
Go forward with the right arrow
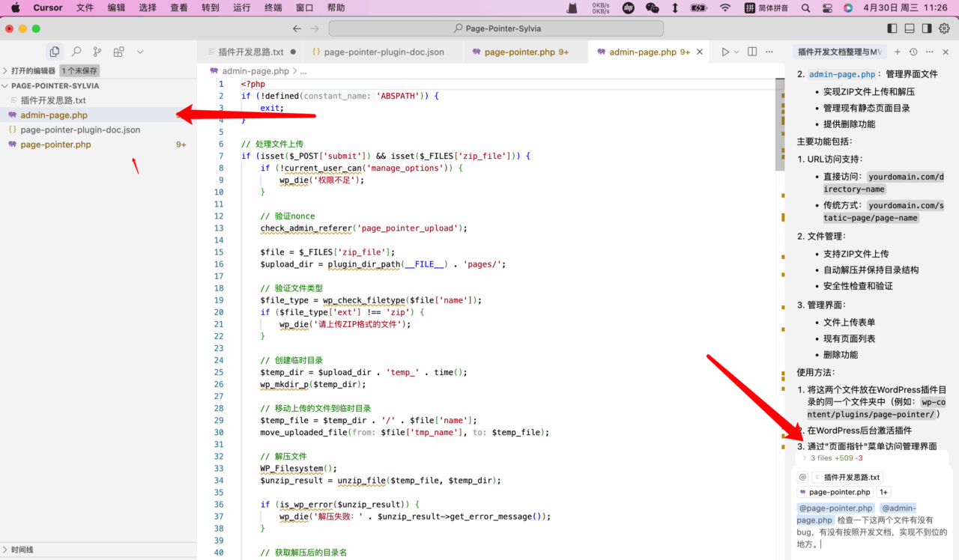tap(315, 28)
